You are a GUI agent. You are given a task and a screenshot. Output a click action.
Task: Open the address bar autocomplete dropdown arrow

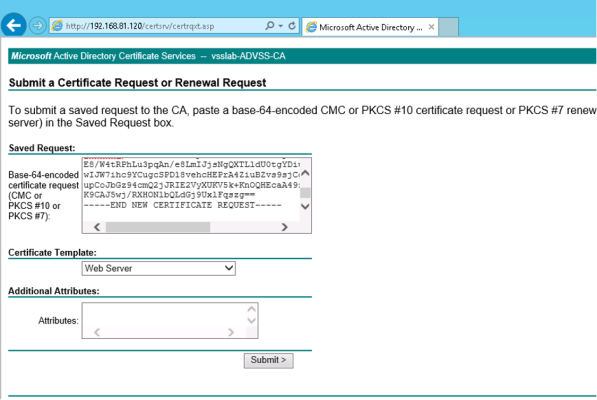(x=281, y=26)
